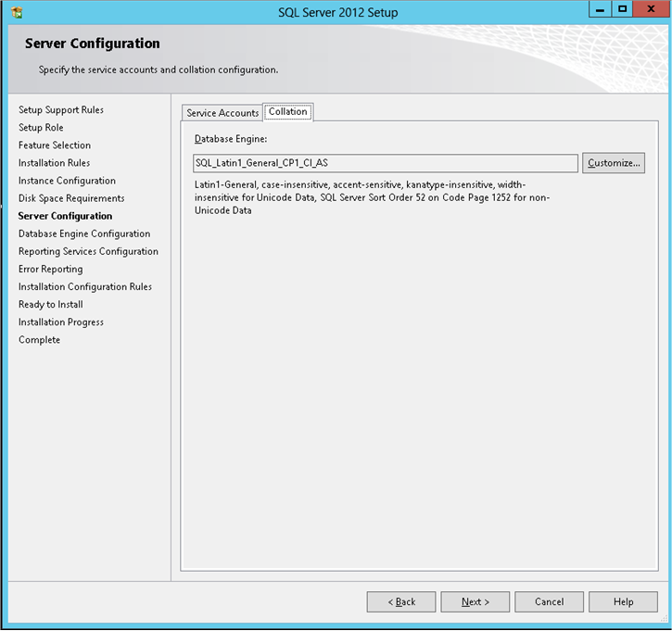Click Setup Role step in sidebar
The height and width of the screenshot is (631, 672).
41,127
